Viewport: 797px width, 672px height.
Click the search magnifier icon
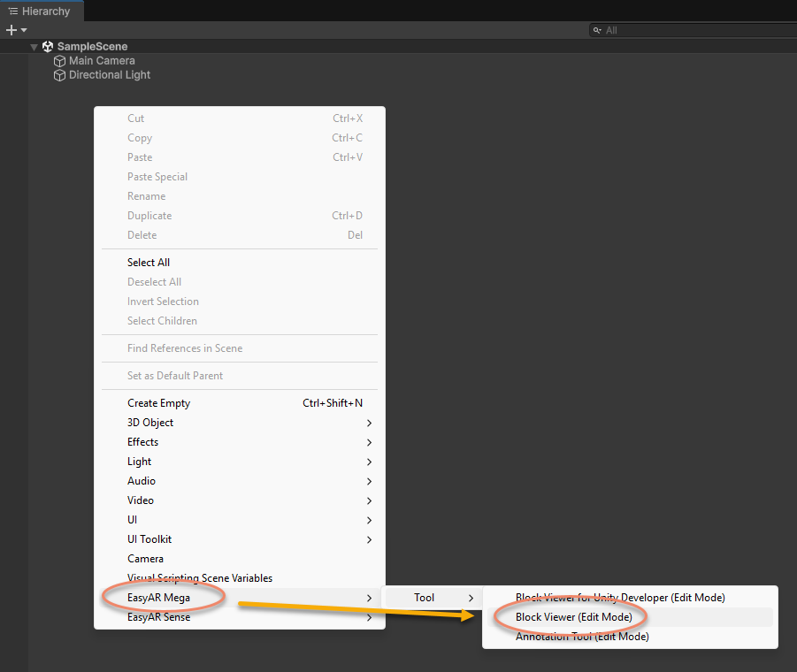pyautogui.click(x=598, y=29)
